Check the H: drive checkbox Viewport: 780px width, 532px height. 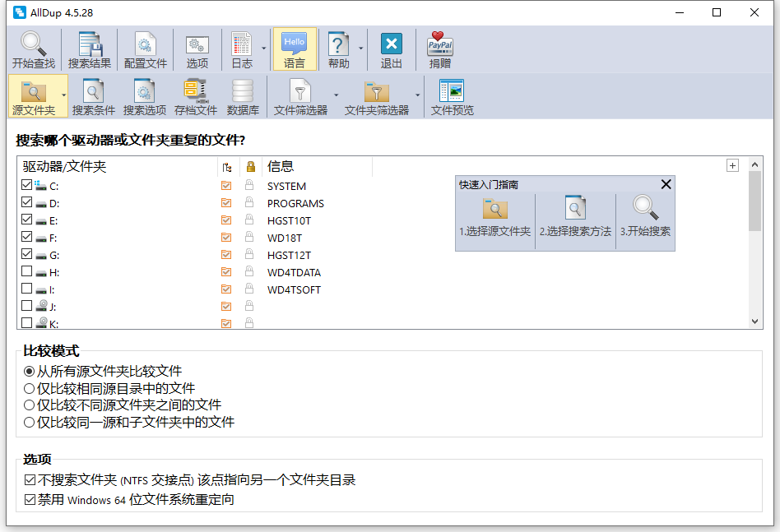(x=27, y=271)
